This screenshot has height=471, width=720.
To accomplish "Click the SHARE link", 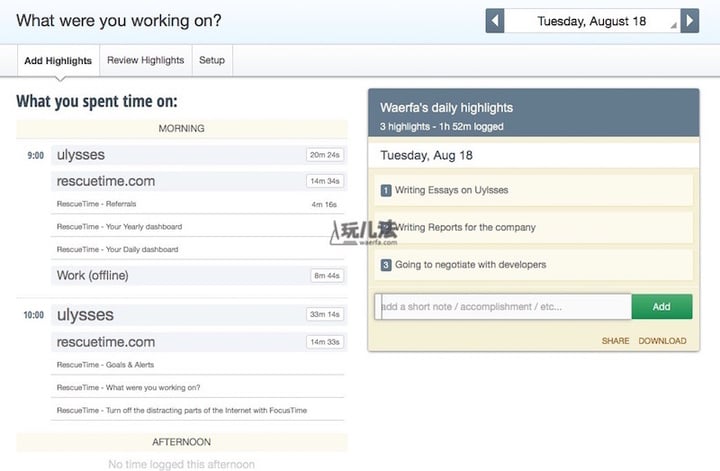I will 615,341.
